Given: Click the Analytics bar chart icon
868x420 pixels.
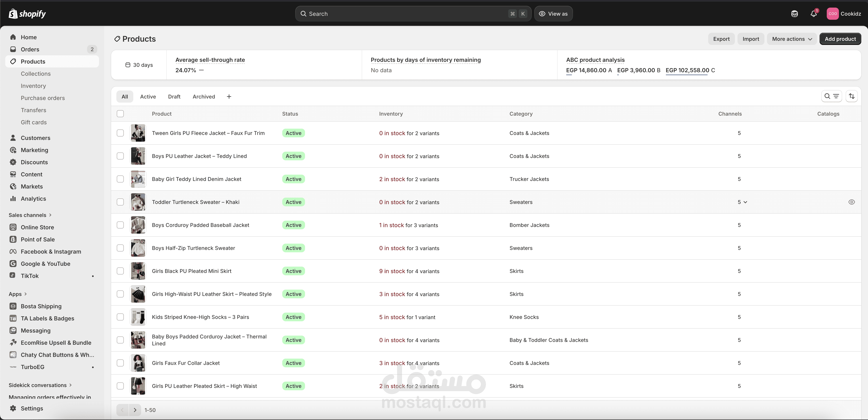Looking at the screenshot, I should coord(13,198).
